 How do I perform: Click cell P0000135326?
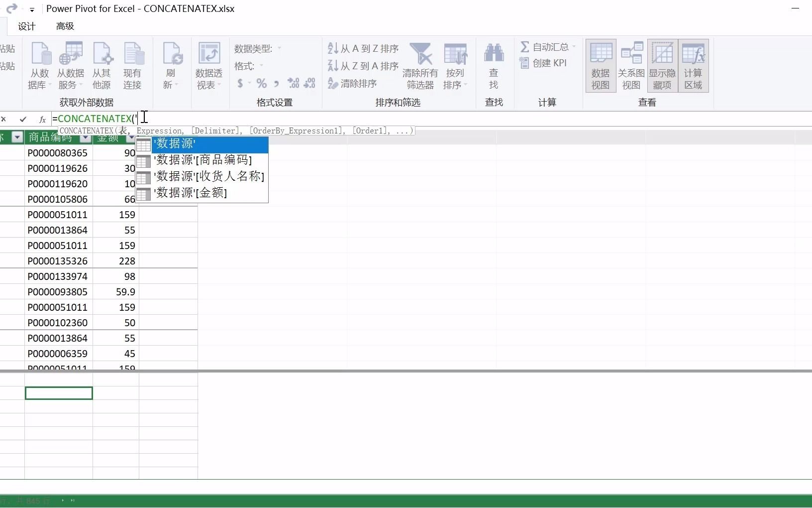[x=59, y=261]
